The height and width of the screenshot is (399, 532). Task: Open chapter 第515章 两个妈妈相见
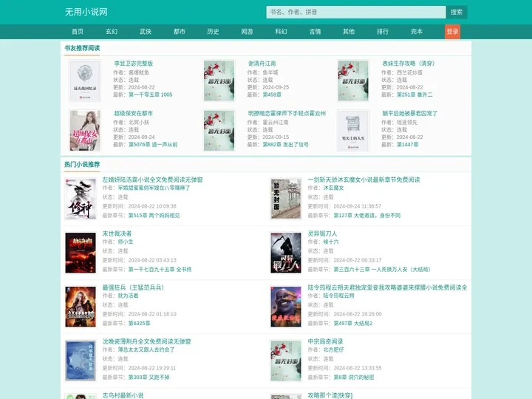click(154, 216)
